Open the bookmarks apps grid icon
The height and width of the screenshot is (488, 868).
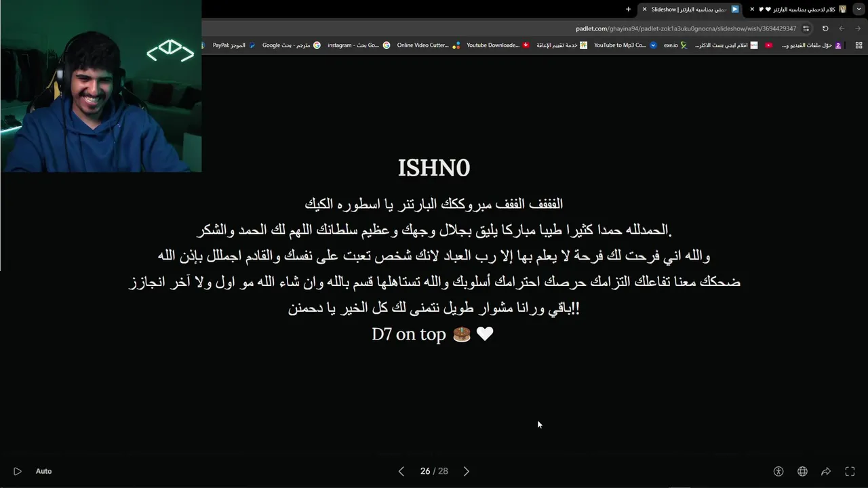point(859,45)
